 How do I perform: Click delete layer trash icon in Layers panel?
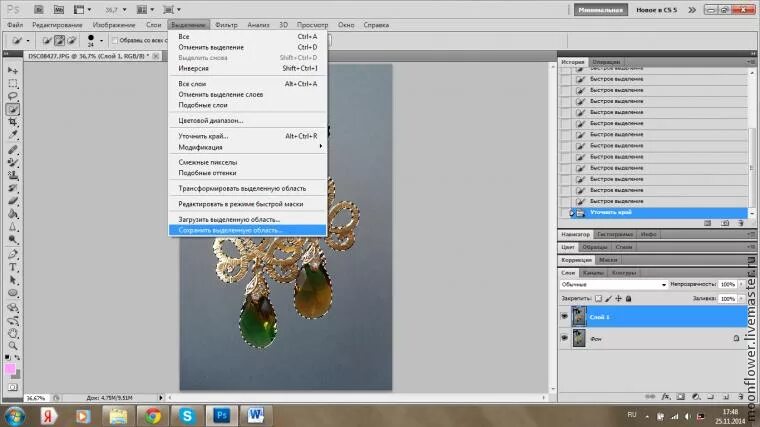(x=741, y=397)
